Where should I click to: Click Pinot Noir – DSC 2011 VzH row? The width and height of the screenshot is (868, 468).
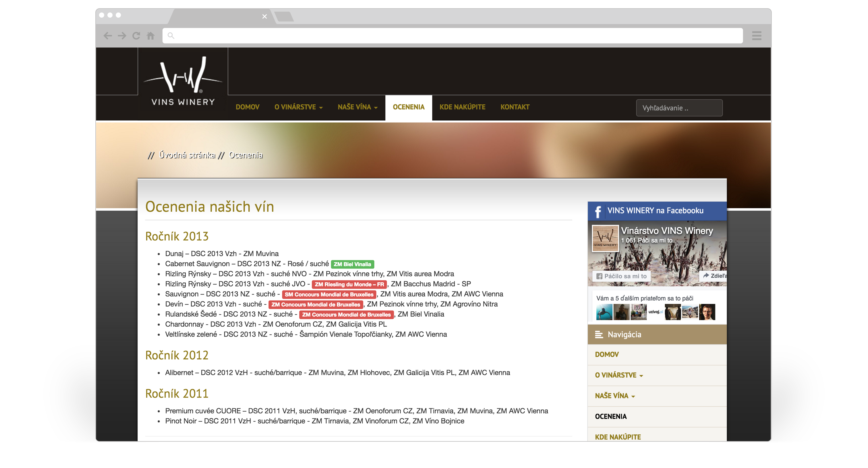[315, 421]
